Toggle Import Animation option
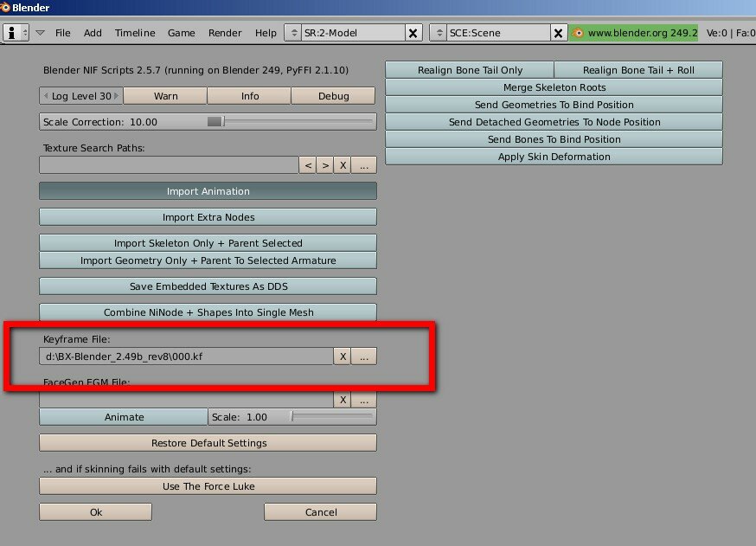Image resolution: width=756 pixels, height=546 pixels. (208, 191)
